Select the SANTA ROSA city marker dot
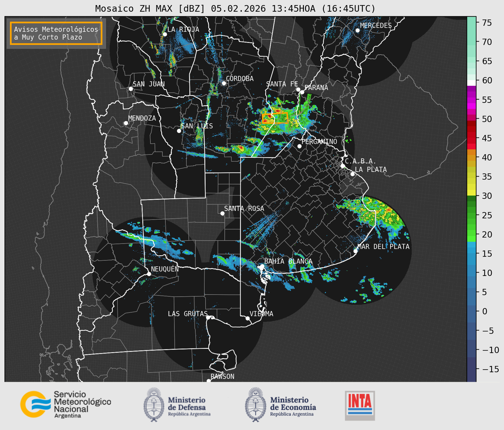This screenshot has width=504, height=430. point(222,213)
